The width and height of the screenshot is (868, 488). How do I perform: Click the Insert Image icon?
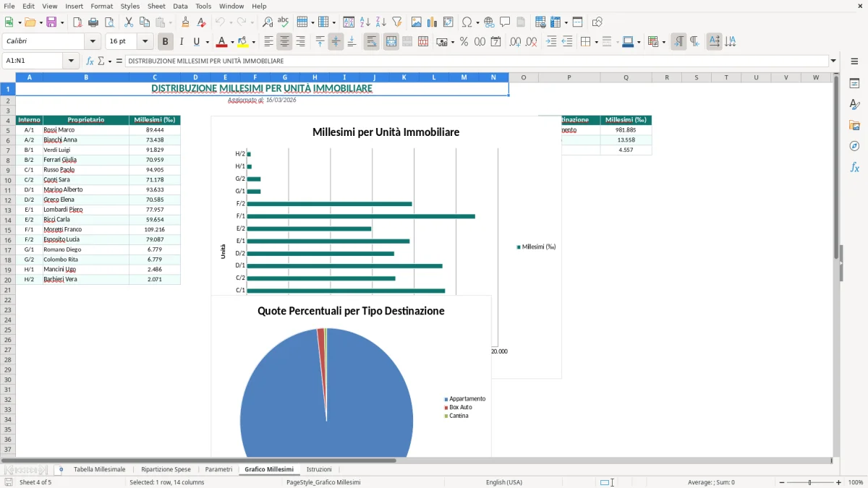point(417,22)
